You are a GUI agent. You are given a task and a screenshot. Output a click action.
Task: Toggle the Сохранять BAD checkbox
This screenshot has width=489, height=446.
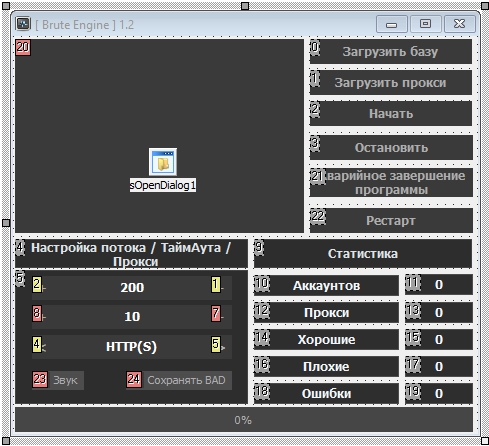point(179,380)
